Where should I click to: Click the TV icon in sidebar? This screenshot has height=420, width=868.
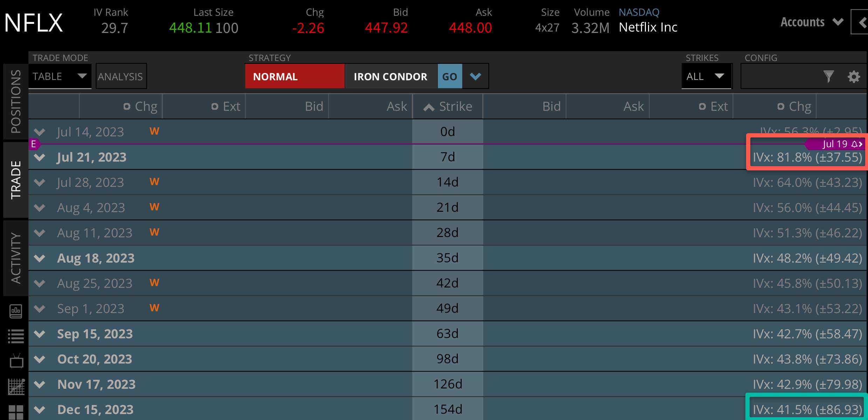point(16,361)
